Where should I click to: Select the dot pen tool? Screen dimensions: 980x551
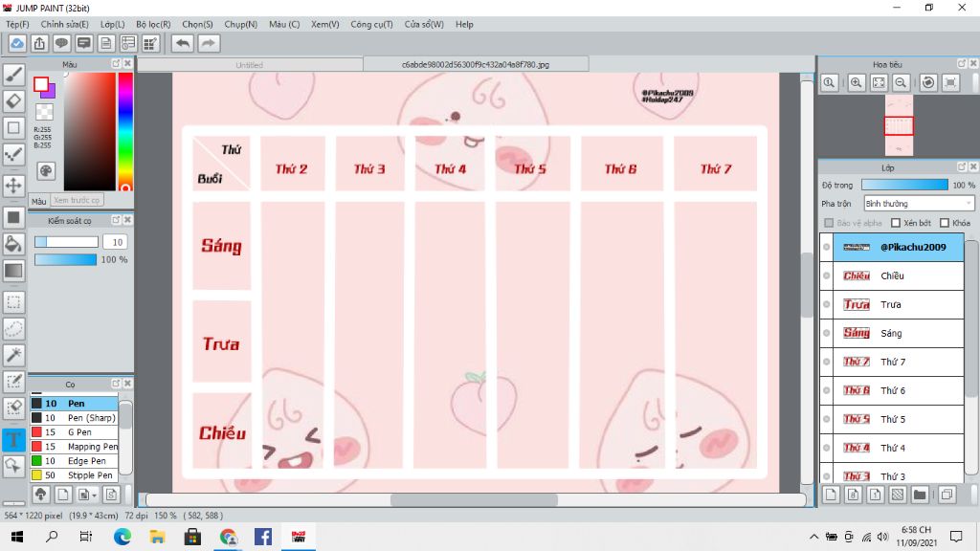point(13,154)
